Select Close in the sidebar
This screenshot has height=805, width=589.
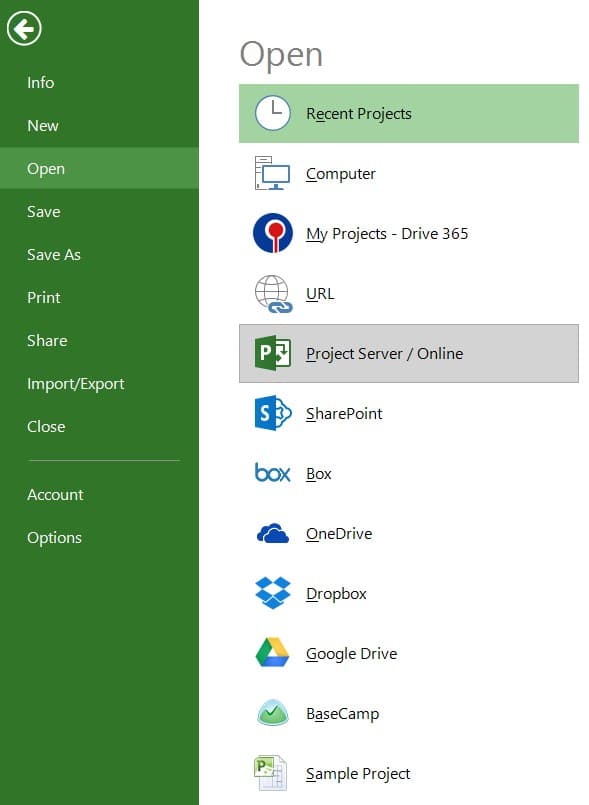(46, 427)
